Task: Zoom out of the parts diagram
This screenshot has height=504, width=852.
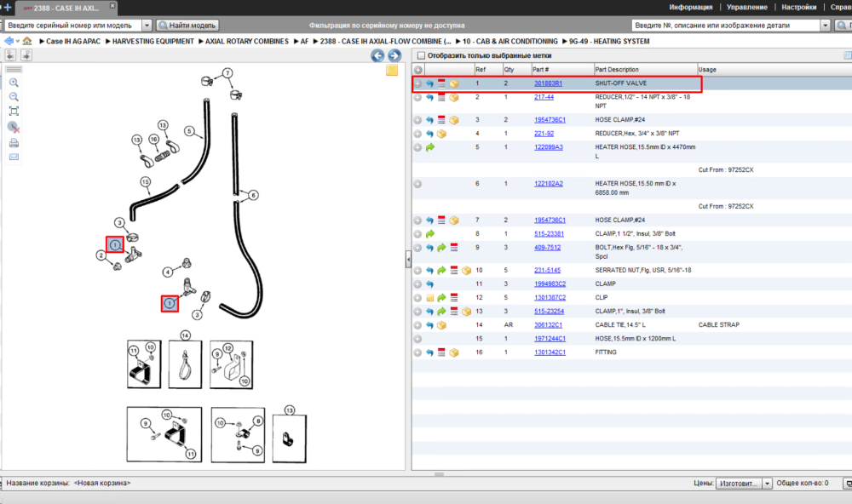Action: [x=14, y=97]
